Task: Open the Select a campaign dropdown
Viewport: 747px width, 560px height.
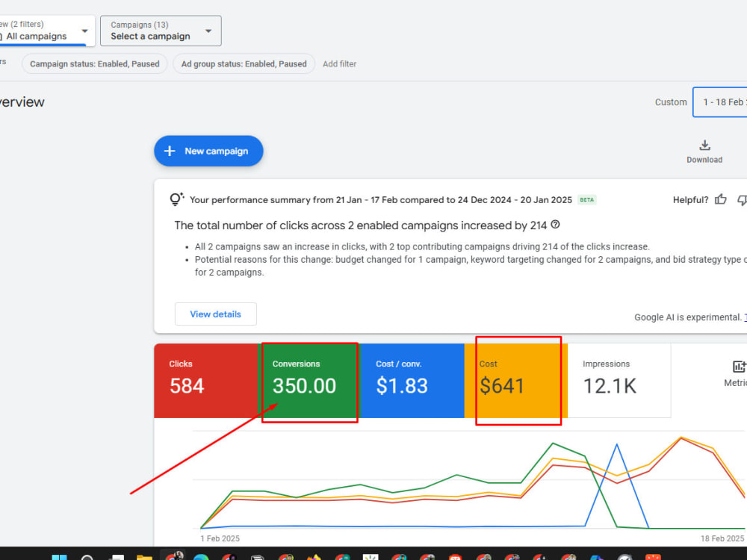Action: pos(161,31)
